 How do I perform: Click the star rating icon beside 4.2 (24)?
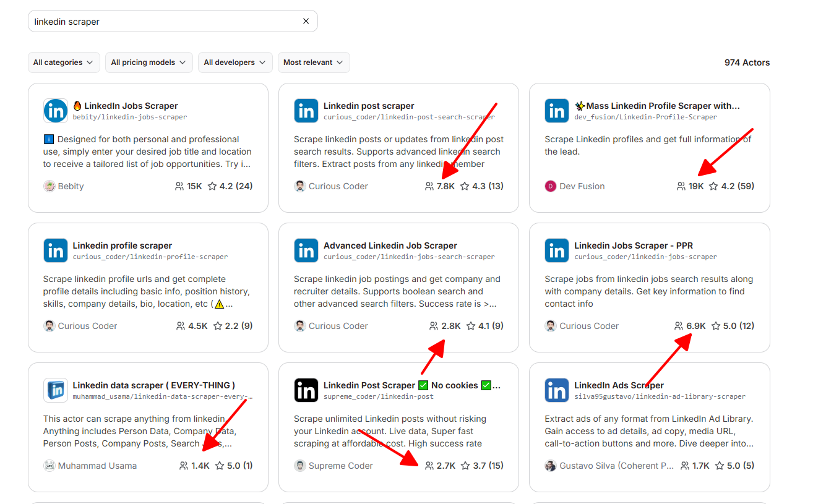tap(212, 186)
